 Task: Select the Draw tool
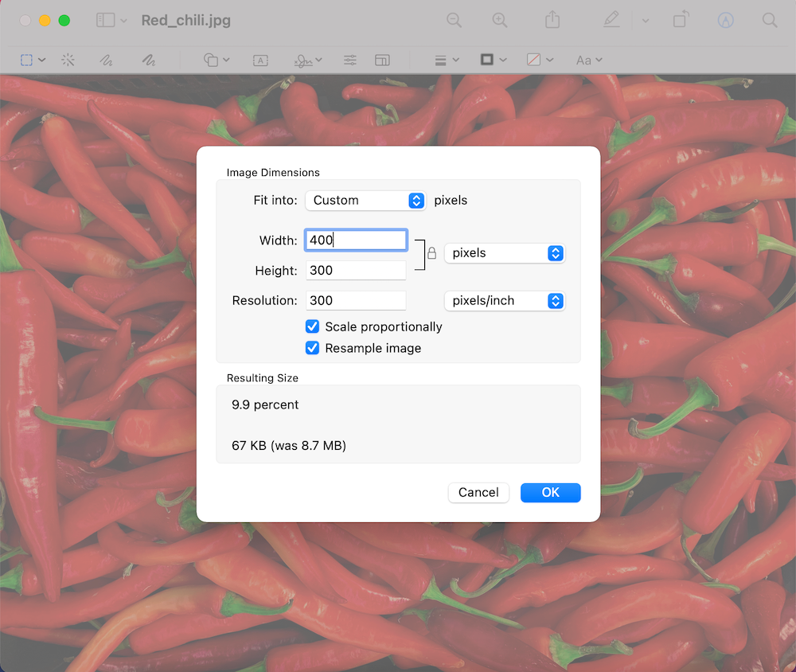click(x=148, y=60)
